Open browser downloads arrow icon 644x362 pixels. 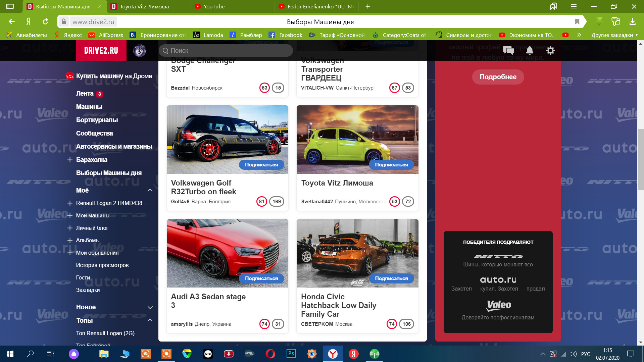coord(633,21)
